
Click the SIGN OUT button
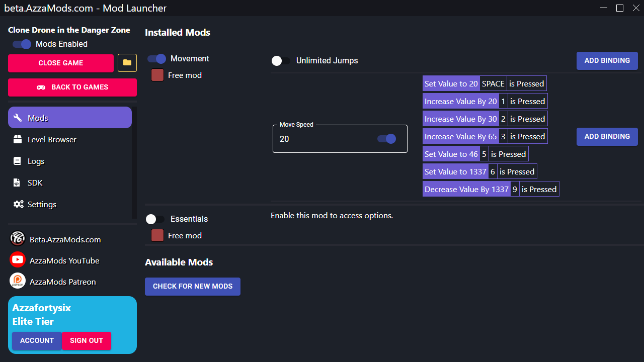click(x=87, y=340)
